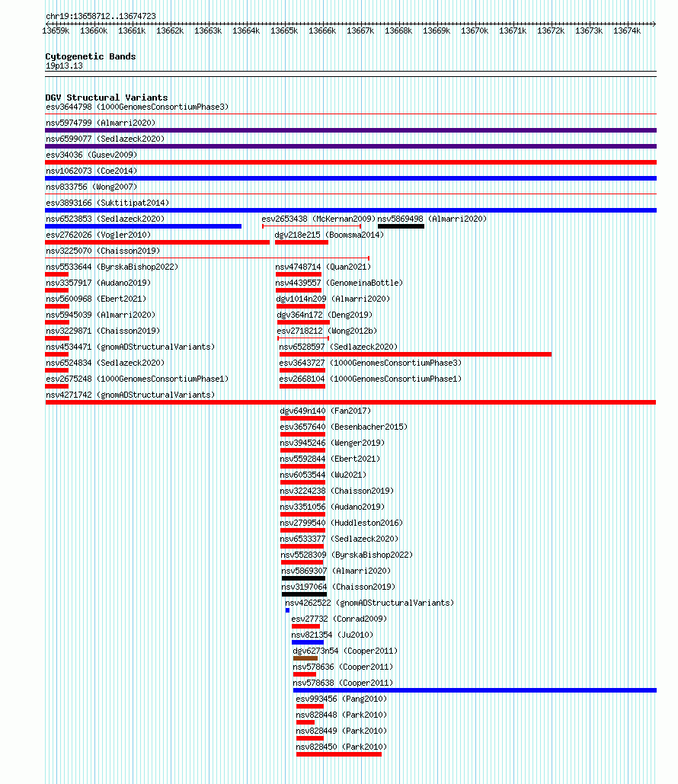This screenshot has width=678, height=784.
Task: Select nsv2799540 (Huddleston2016) label
Action: [341, 523]
